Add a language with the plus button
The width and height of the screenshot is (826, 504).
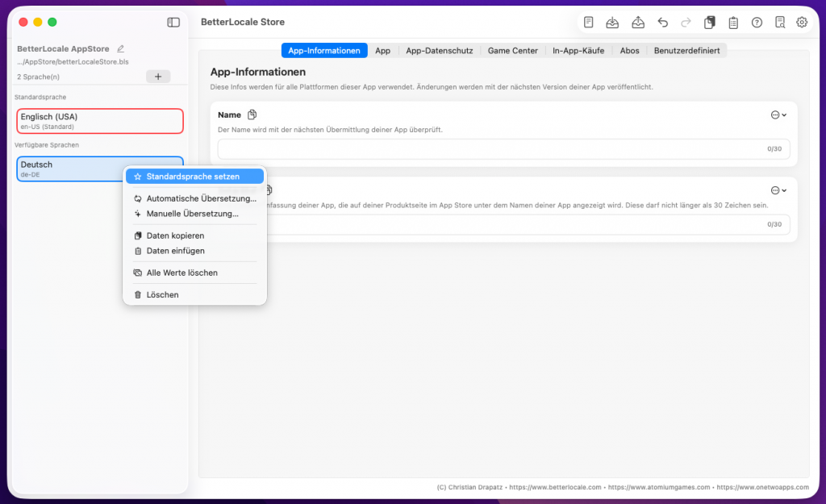click(157, 77)
